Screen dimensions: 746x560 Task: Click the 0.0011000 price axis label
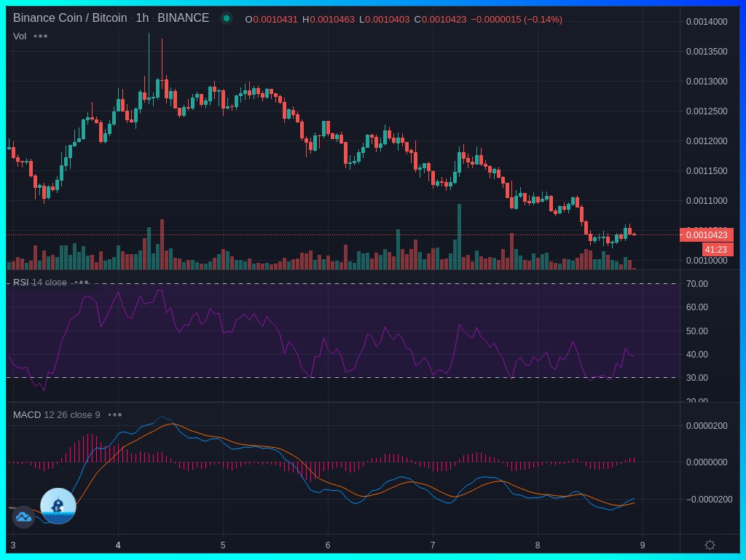(x=707, y=200)
